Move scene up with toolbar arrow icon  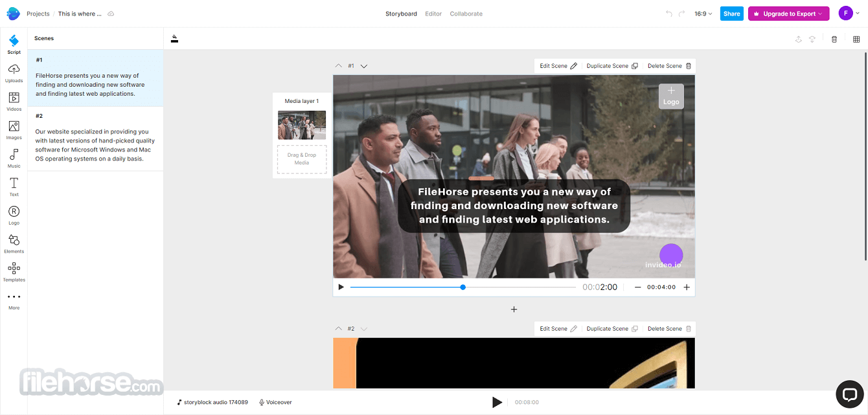click(x=798, y=39)
